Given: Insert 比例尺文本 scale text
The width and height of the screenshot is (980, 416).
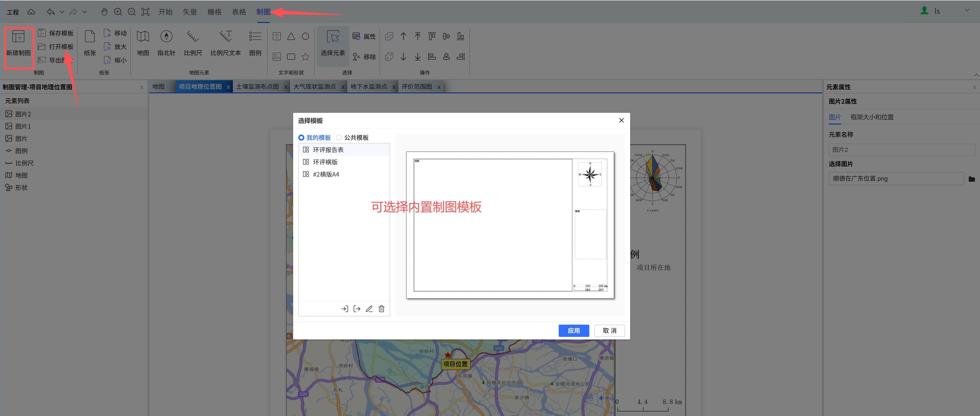Looking at the screenshot, I should point(226,43).
